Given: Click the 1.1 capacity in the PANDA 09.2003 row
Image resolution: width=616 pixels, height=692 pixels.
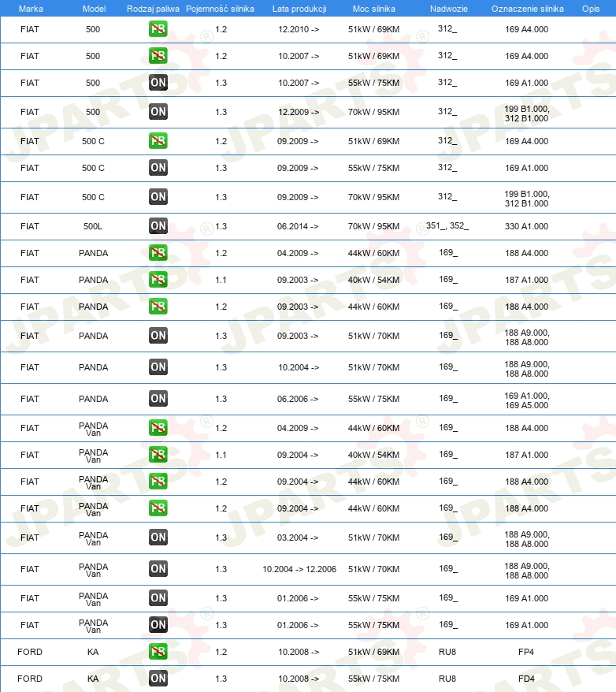Looking at the screenshot, I should click(x=221, y=280).
